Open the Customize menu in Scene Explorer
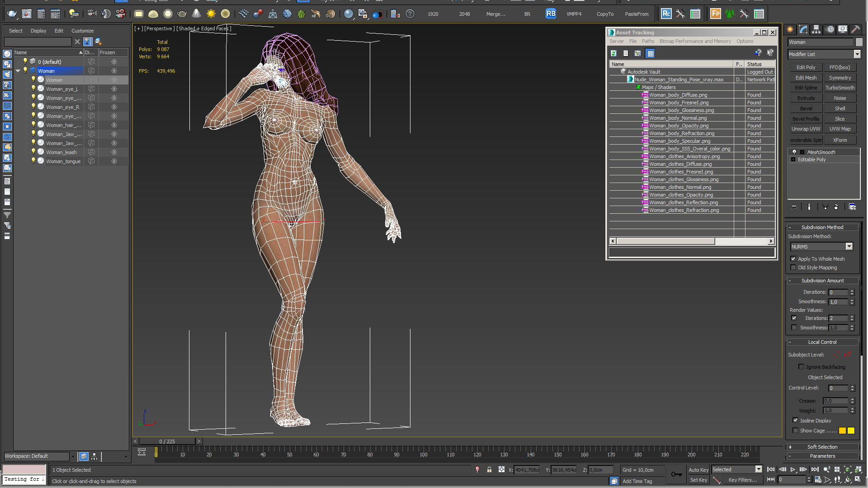This screenshot has width=868, height=488. tap(82, 31)
